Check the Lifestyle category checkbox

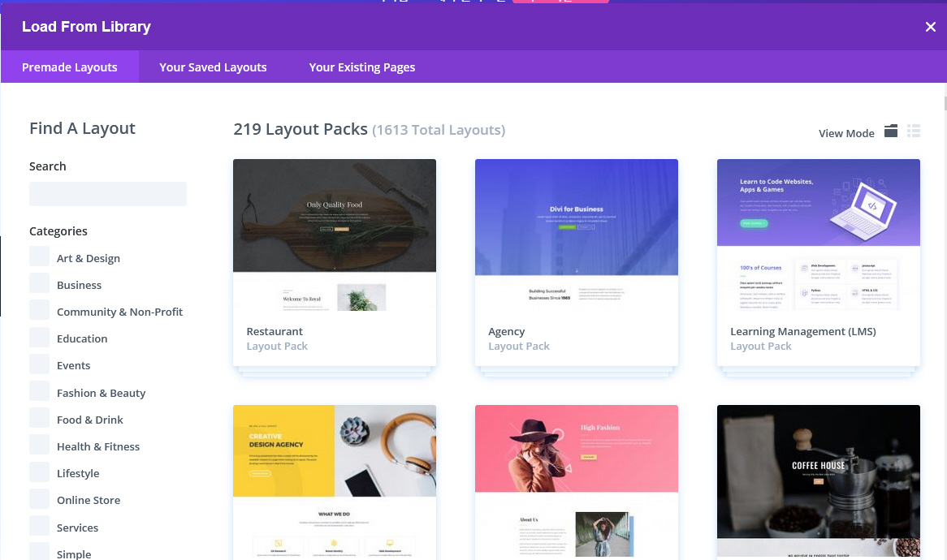pos(39,472)
